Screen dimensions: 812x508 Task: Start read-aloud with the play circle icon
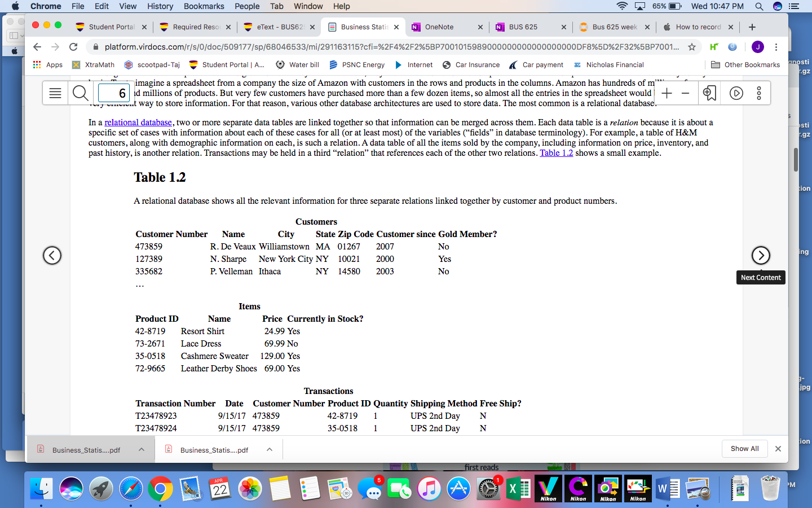pyautogui.click(x=736, y=93)
